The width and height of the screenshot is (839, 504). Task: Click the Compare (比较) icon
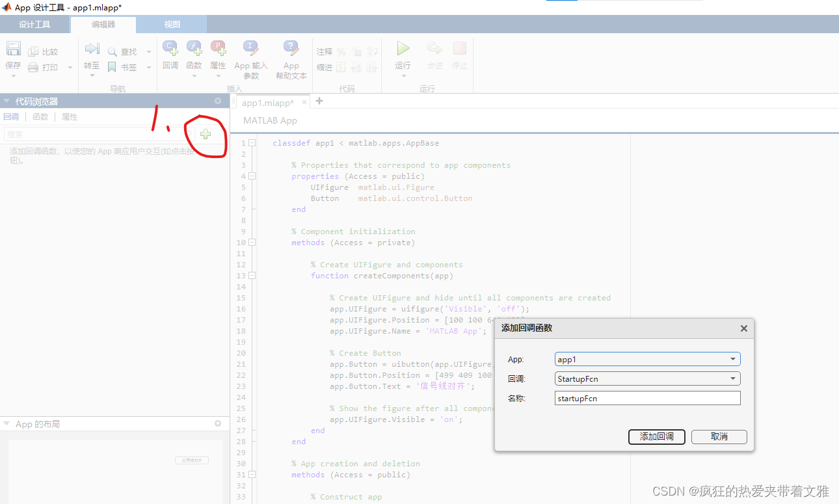pyautogui.click(x=33, y=51)
